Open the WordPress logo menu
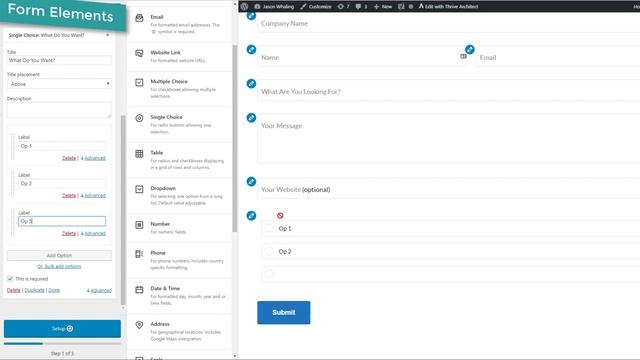Viewport: 640px width, 360px height. point(244,6)
